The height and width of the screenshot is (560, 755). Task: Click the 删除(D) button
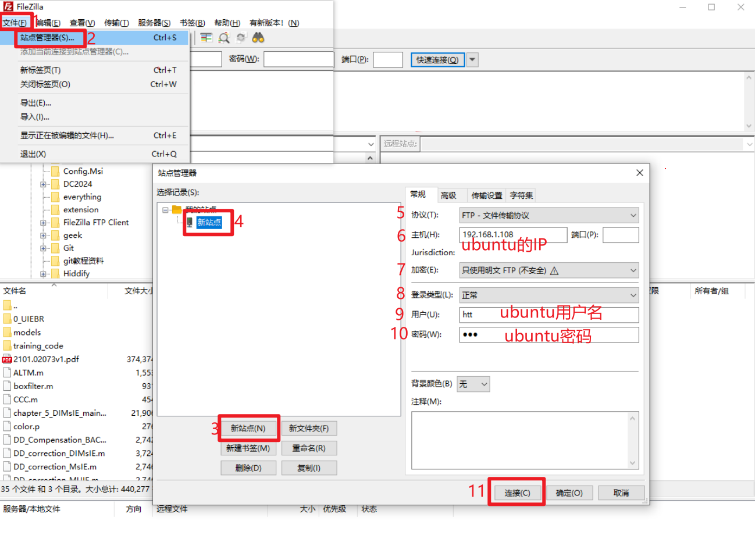(x=248, y=468)
